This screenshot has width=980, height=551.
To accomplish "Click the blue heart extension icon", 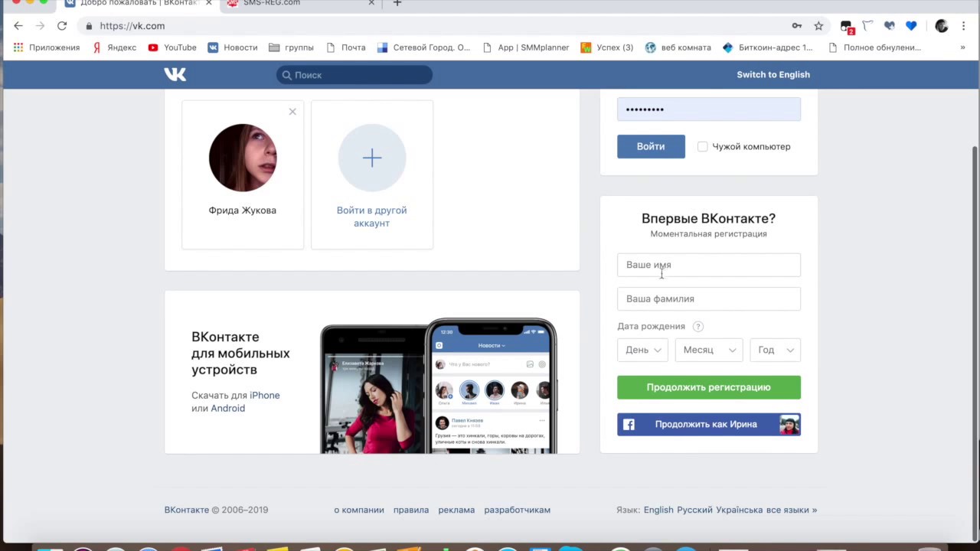I will click(x=911, y=26).
